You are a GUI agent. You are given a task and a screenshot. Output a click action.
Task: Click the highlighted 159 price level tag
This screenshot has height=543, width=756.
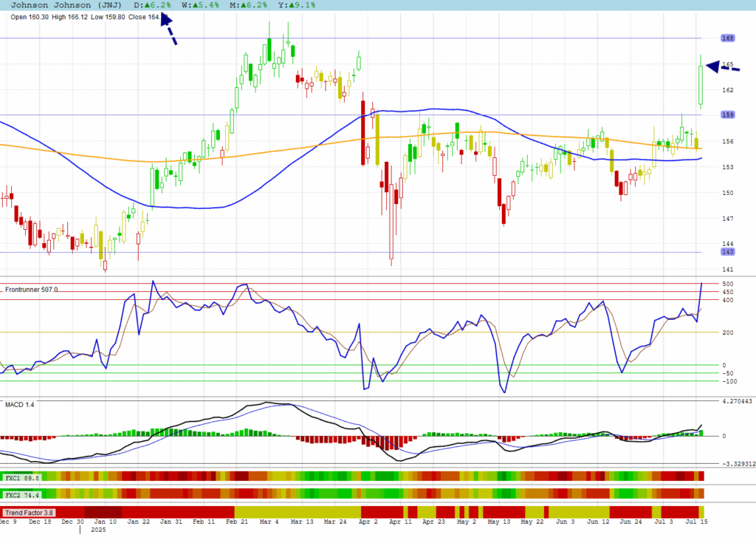[x=727, y=115]
